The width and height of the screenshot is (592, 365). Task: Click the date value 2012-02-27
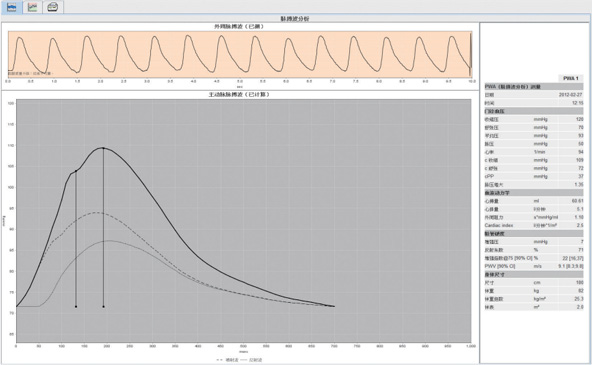coord(570,95)
